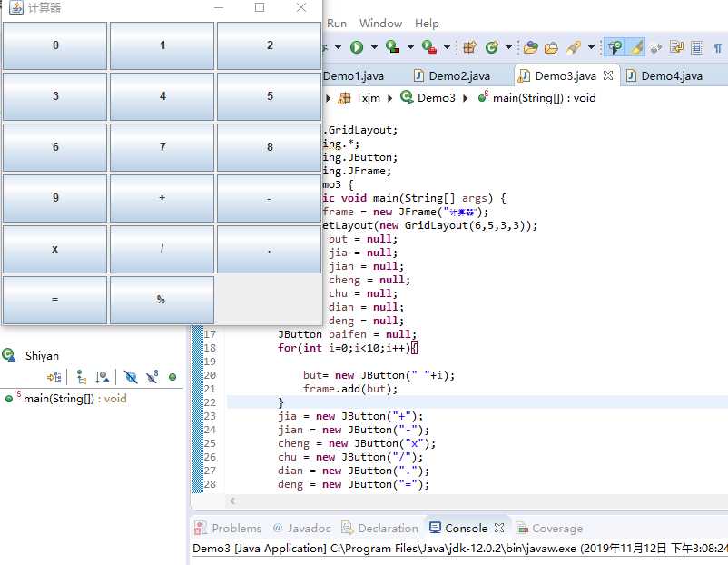Expand breadcrumb arrow after Demo3
The image size is (728, 565).
click(466, 98)
